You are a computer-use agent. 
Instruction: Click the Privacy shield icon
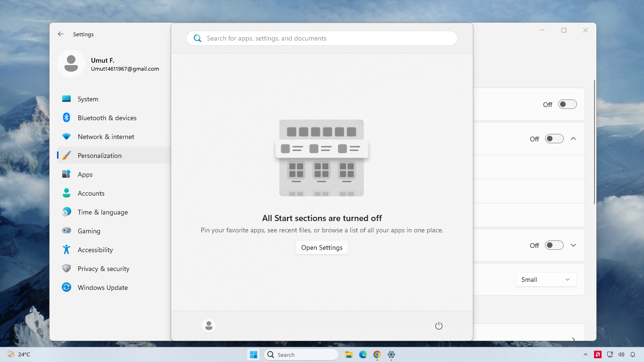click(66, 269)
